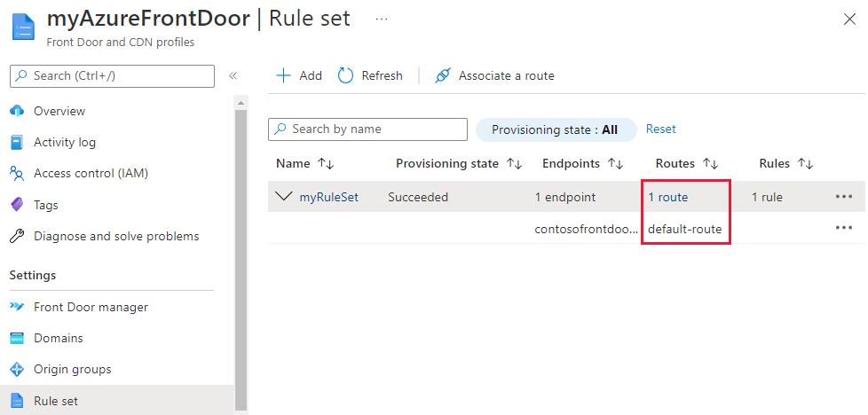Open more options for myRuleSet row
The height and width of the screenshot is (415, 868).
click(x=843, y=197)
